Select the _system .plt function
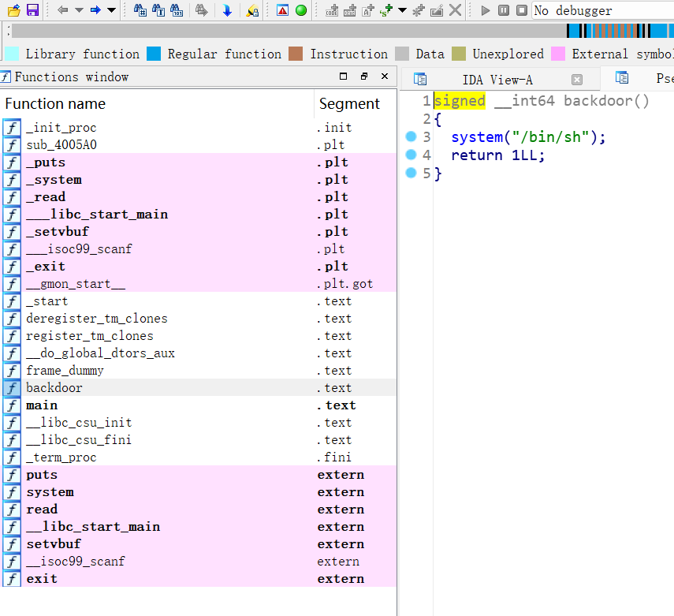This screenshot has height=616, width=674. tap(199, 179)
